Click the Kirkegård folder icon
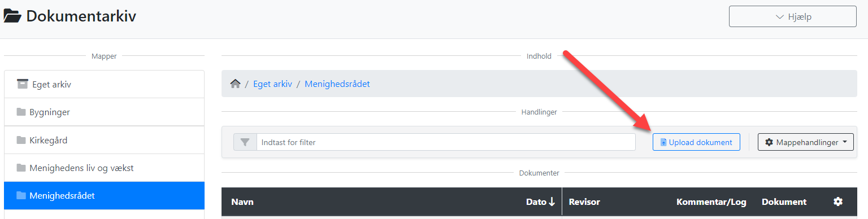868x219 pixels. pyautogui.click(x=21, y=140)
